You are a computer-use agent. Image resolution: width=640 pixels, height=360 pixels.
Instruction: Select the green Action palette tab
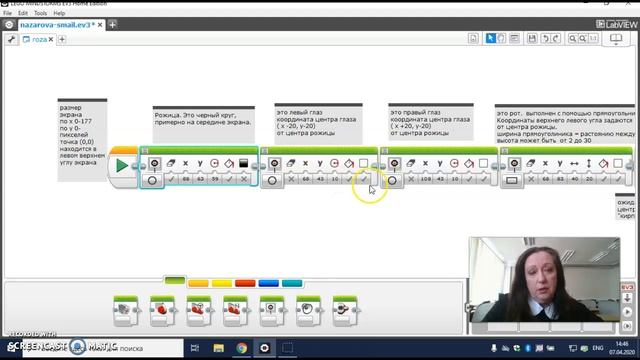[175, 280]
